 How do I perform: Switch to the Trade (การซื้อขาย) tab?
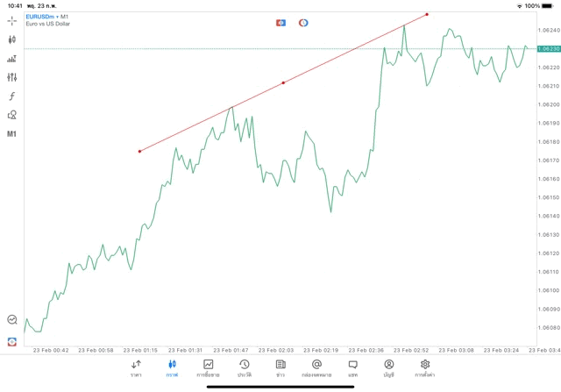click(208, 368)
